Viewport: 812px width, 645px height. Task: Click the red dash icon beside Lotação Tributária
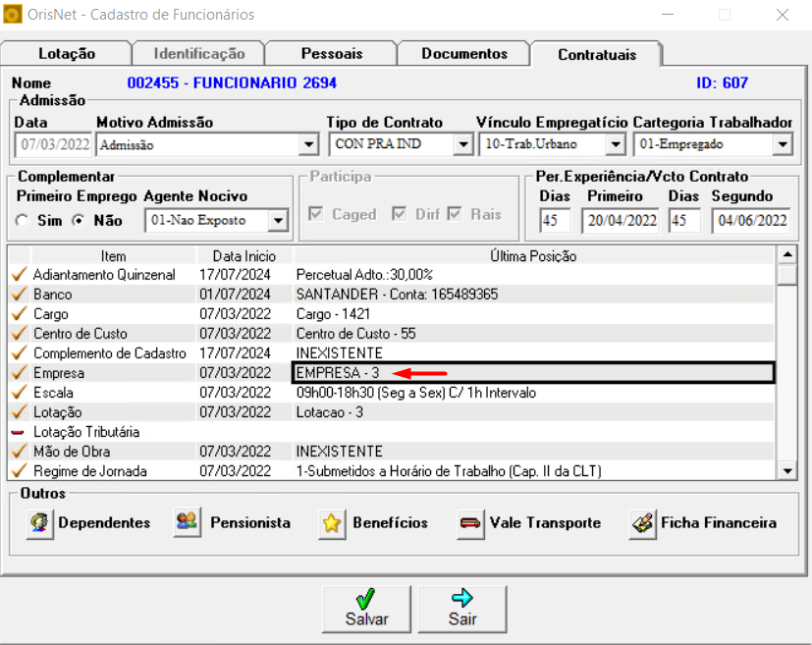tap(18, 432)
